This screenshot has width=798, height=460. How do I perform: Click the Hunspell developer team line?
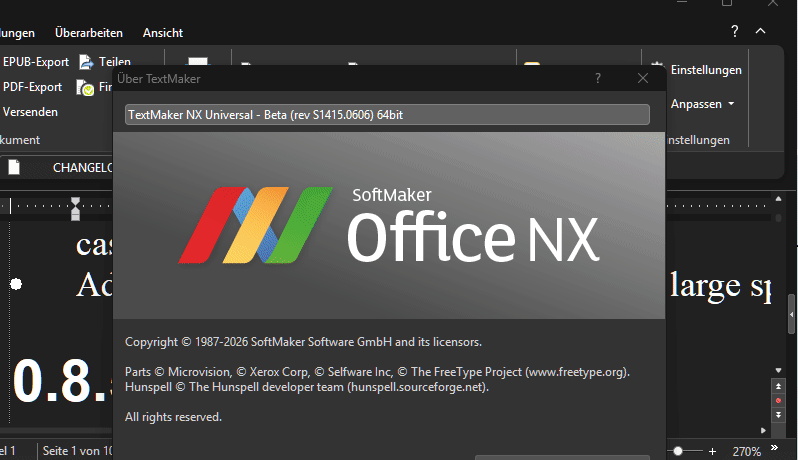tap(307, 387)
